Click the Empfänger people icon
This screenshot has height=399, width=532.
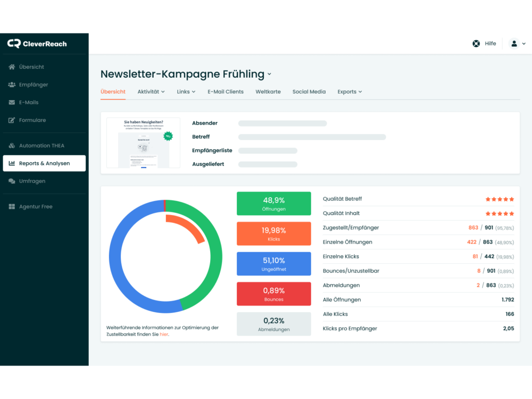point(12,85)
